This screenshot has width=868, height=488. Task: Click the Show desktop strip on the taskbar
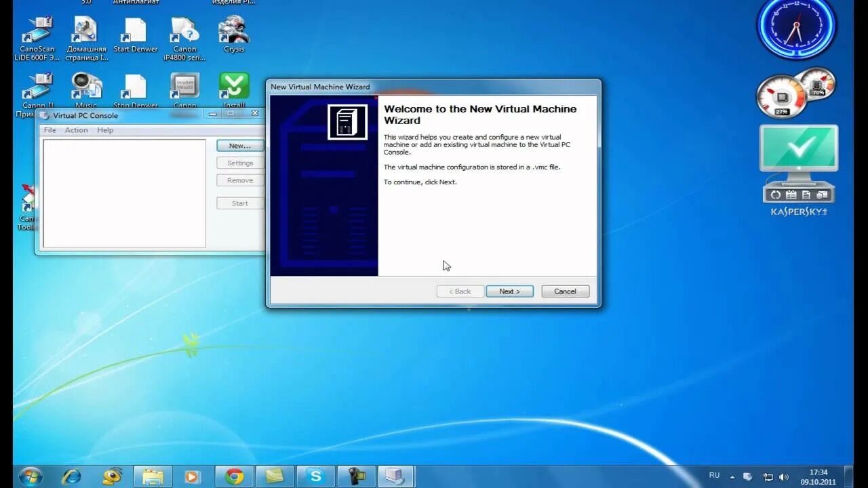pyautogui.click(x=849, y=476)
